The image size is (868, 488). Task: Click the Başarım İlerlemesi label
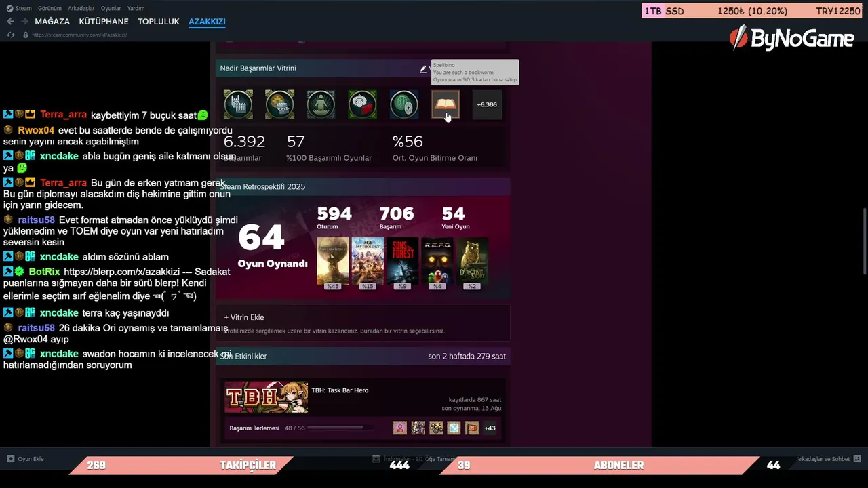click(254, 428)
